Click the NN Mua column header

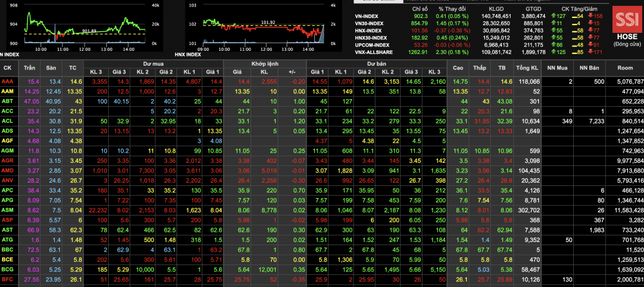[558, 68]
